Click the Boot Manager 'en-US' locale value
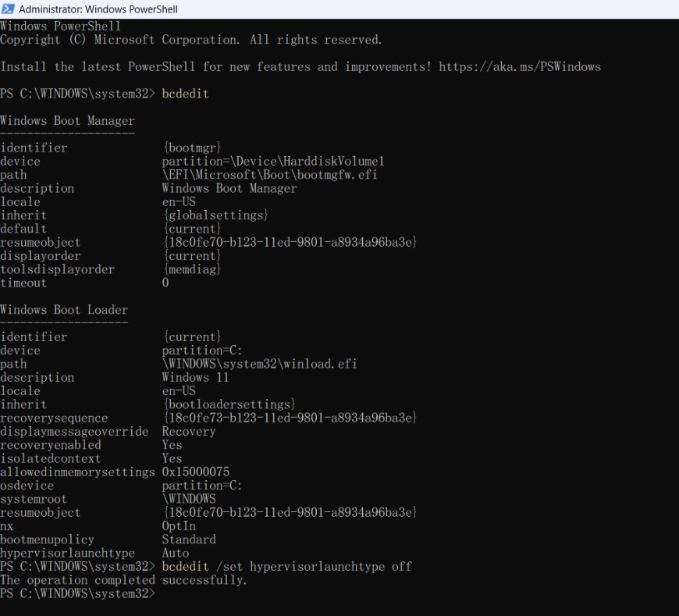679x616 pixels. point(179,202)
